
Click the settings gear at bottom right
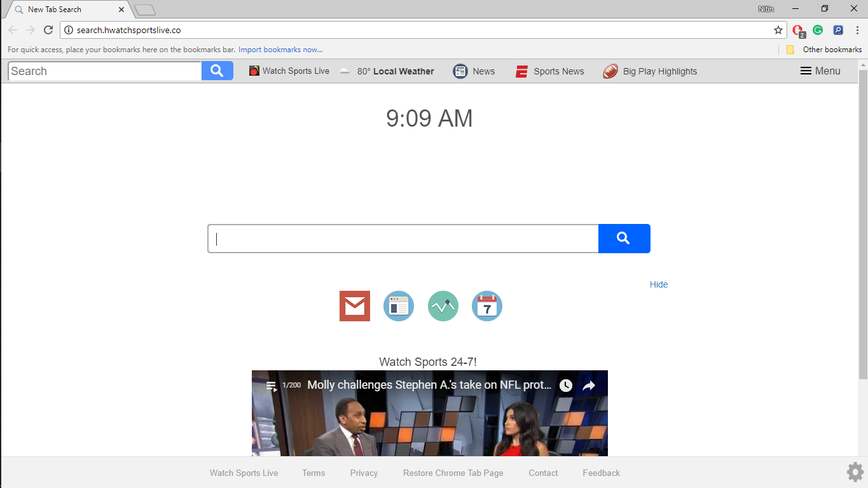coord(855,471)
